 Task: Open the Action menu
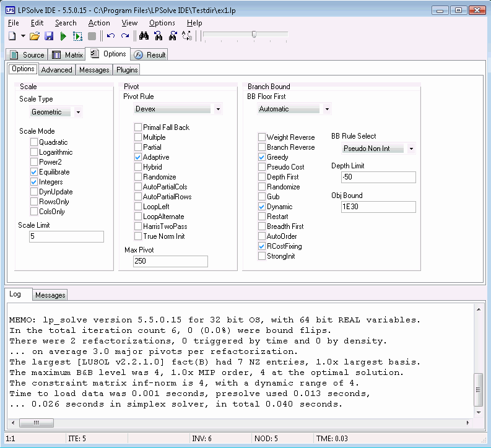pos(99,23)
